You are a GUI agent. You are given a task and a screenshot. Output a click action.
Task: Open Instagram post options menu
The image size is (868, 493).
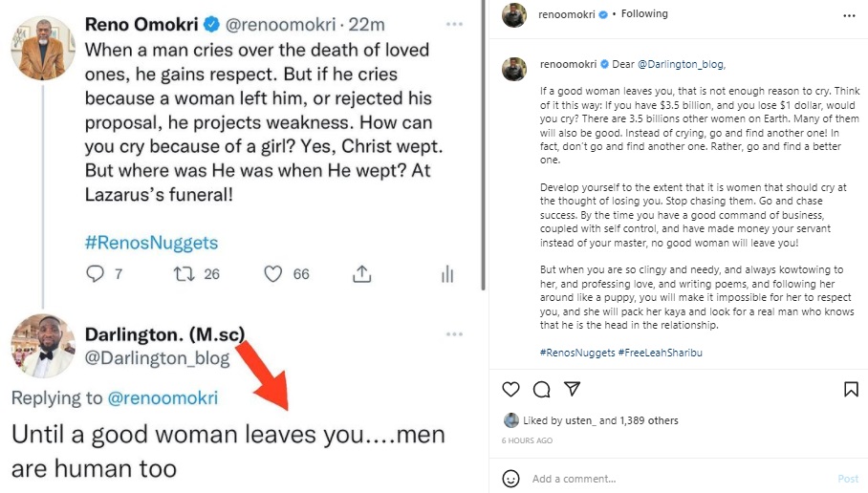click(850, 15)
